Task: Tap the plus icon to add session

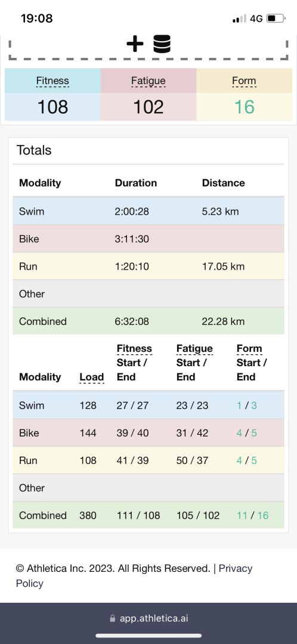Action: (135, 44)
